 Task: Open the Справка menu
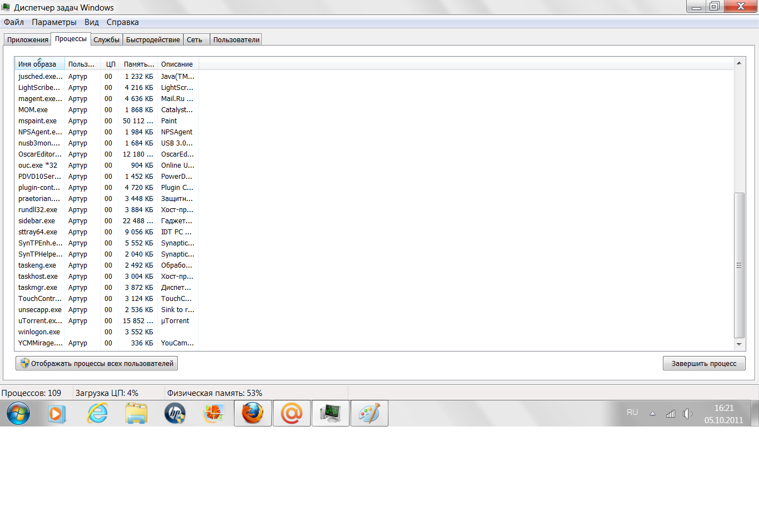(123, 22)
